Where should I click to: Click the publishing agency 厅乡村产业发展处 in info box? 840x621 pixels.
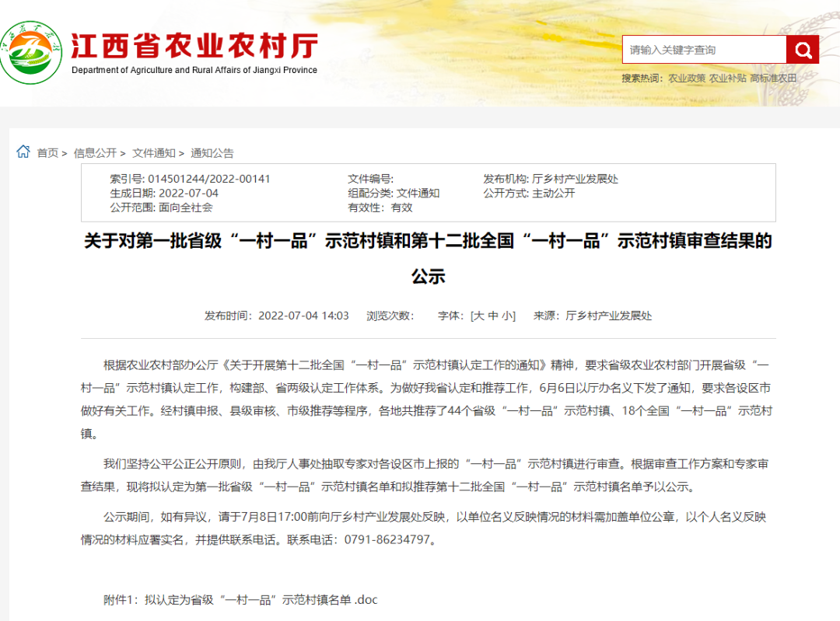click(x=575, y=179)
